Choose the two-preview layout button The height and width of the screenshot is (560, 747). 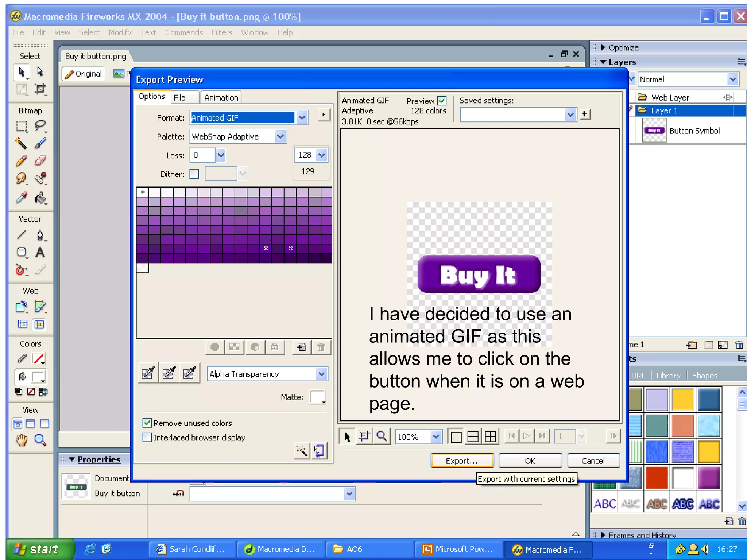pyautogui.click(x=473, y=436)
